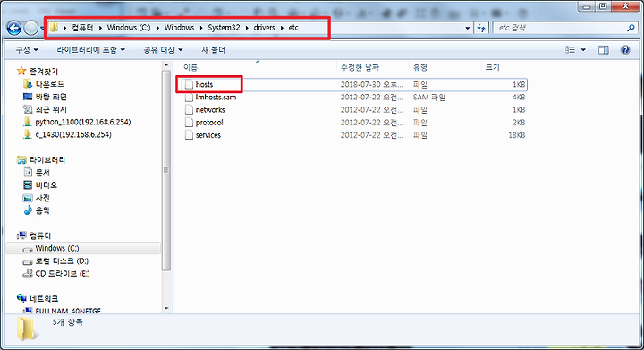644x350 pixels.
Task: Go back using the Back arrow button
Action: coord(14,28)
